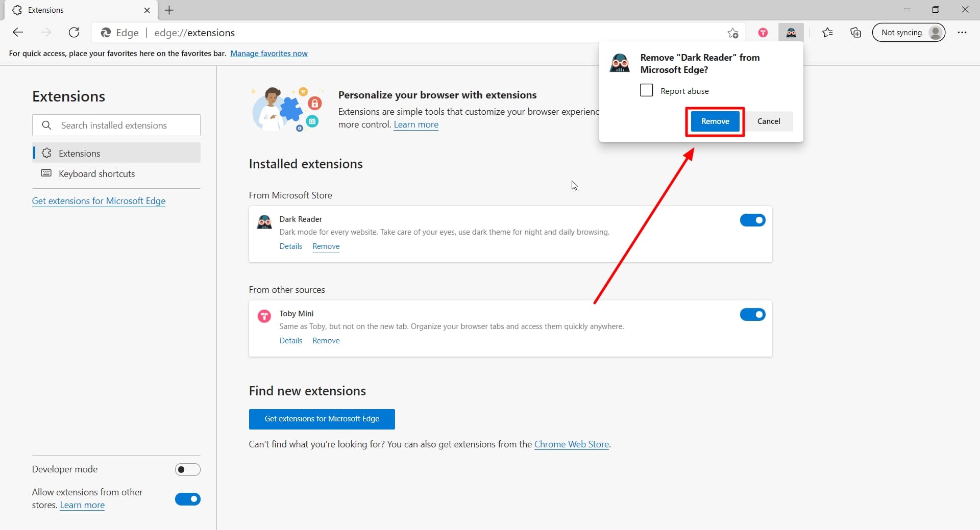Viewport: 980px width, 530px height.
Task: Click Remove link under Toby Mini
Action: coord(326,341)
